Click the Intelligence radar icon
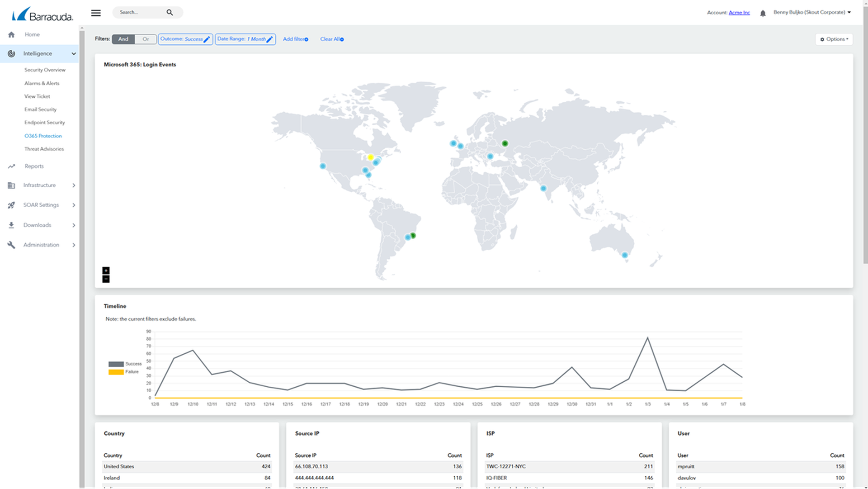The image size is (868, 489). [x=11, y=53]
